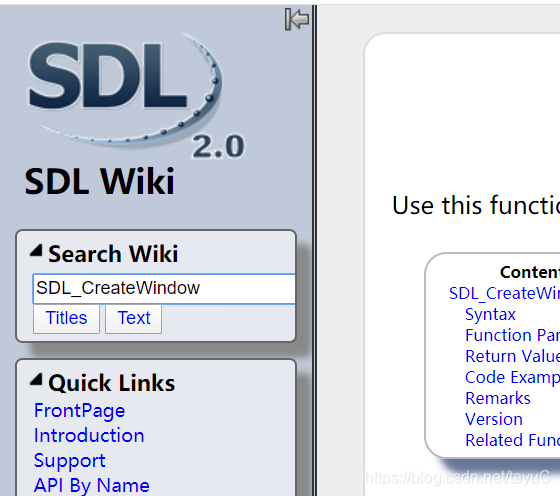560x496 pixels.
Task: Jump to the Version section
Action: tap(494, 419)
